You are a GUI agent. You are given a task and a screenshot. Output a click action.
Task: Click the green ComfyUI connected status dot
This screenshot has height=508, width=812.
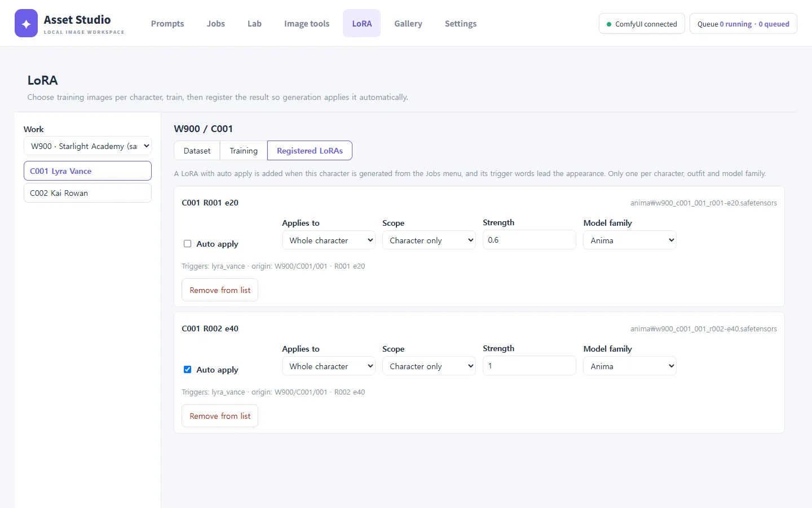click(x=609, y=24)
